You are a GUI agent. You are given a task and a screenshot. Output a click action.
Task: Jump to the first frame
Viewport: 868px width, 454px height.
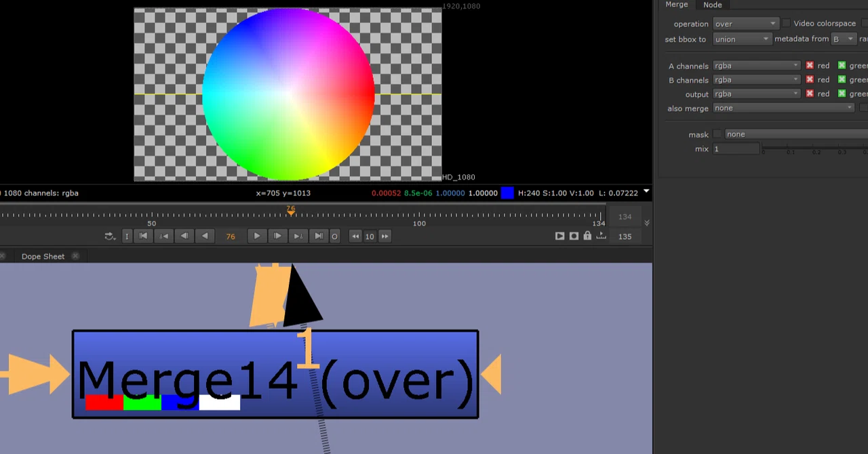143,236
